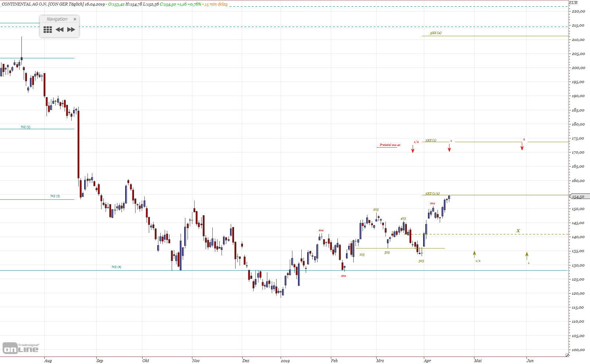
Task: Select the '5XZ (2)' line label
Action: point(436,33)
